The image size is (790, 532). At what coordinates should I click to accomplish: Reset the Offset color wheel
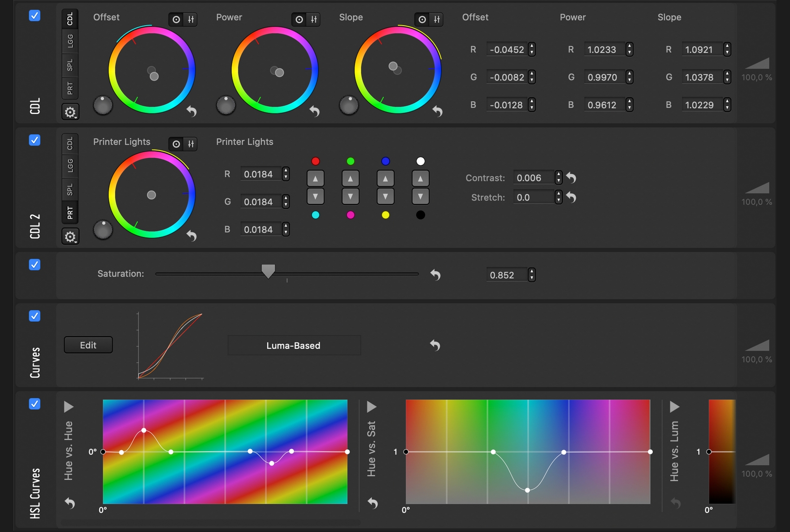192,112
